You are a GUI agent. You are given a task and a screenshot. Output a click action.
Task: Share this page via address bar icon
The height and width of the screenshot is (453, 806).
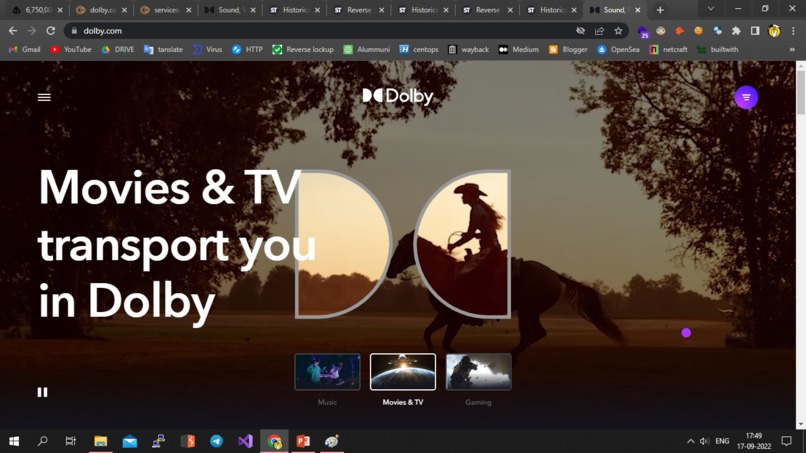(x=599, y=31)
